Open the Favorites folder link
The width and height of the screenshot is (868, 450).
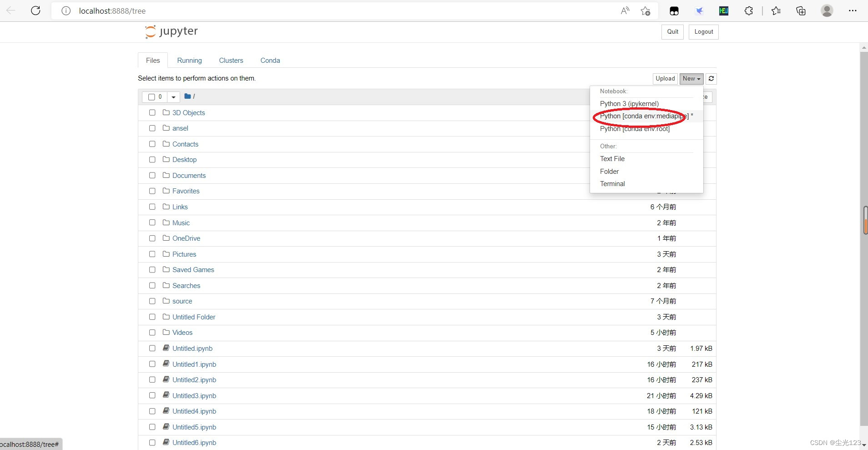[186, 191]
